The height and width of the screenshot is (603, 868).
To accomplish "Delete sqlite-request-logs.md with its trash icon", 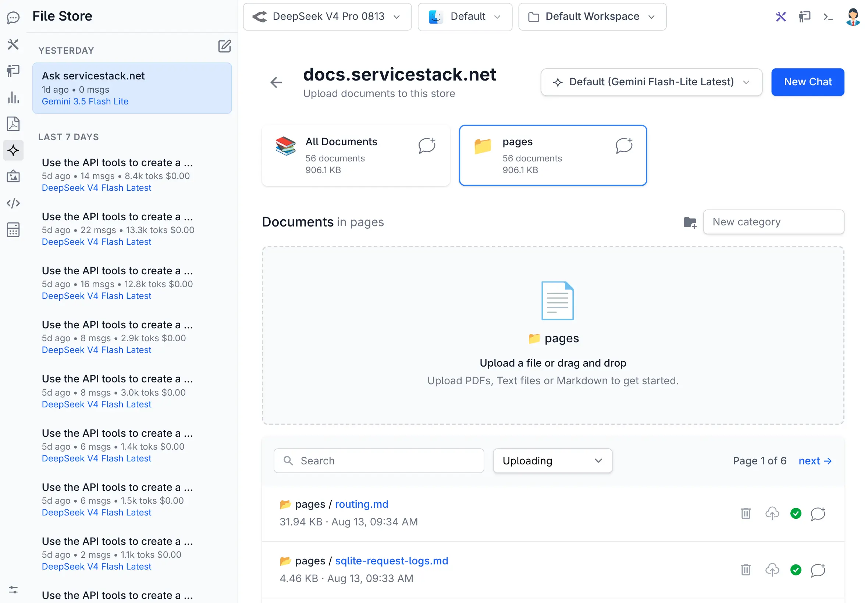I will [x=746, y=570].
